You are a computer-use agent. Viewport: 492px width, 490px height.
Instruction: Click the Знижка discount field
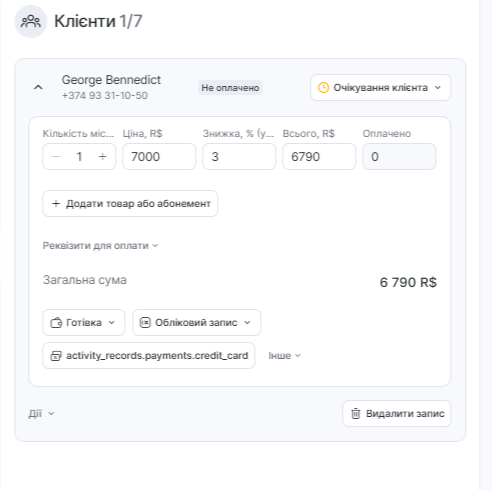pos(239,156)
